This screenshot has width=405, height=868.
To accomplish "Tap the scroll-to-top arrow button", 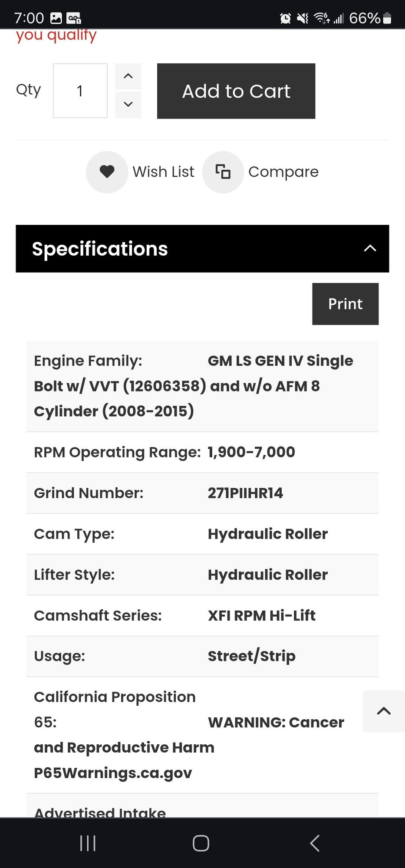I will click(x=384, y=711).
